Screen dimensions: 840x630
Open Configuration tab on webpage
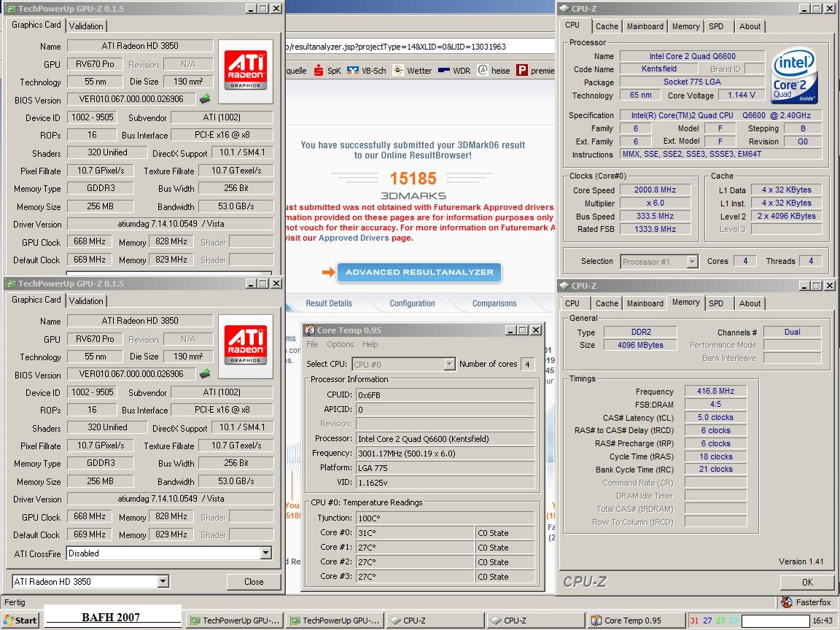click(412, 303)
